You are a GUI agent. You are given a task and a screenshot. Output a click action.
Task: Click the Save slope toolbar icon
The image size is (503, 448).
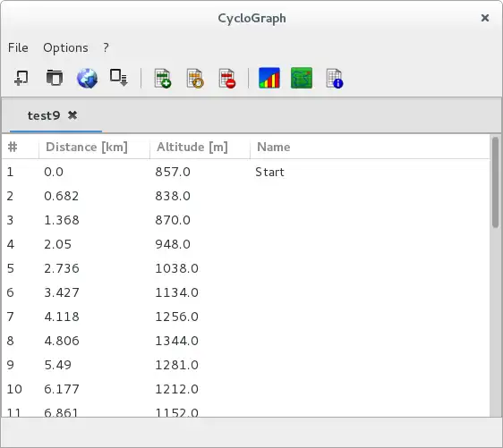(119, 78)
